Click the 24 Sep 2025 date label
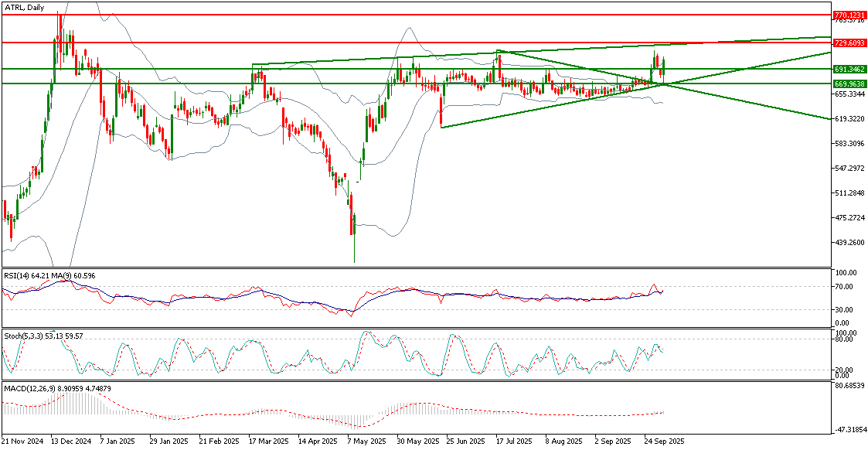This screenshot has height=450, width=868. coord(665,441)
